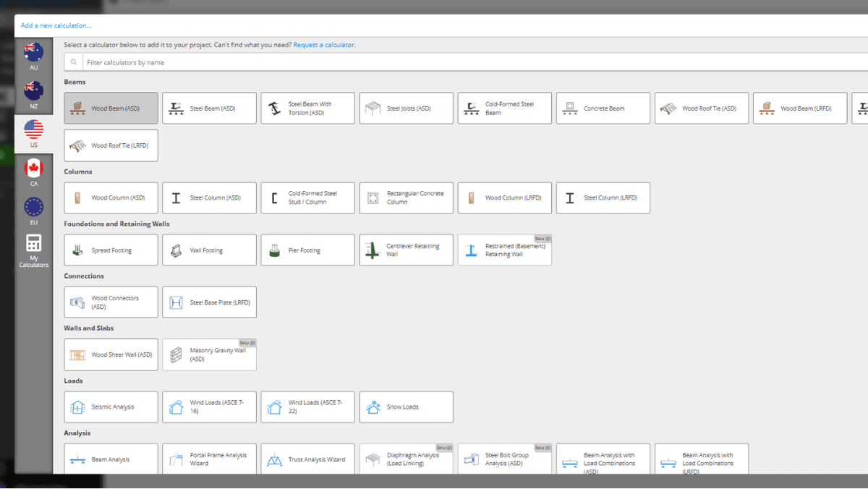Click the Wood Column (LRFD) icon
The height and width of the screenshot is (489, 868).
[x=471, y=197]
